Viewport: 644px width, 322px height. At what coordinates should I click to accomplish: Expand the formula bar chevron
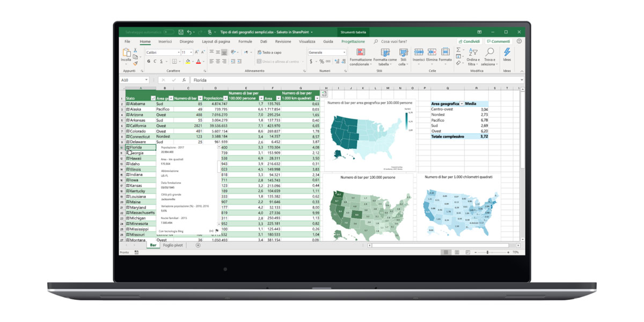click(521, 80)
